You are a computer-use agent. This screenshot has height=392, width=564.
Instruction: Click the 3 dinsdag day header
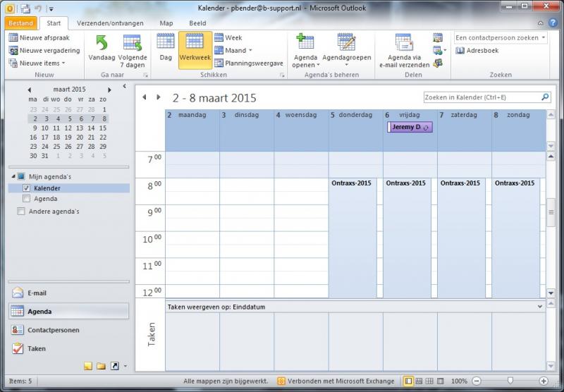(x=247, y=115)
